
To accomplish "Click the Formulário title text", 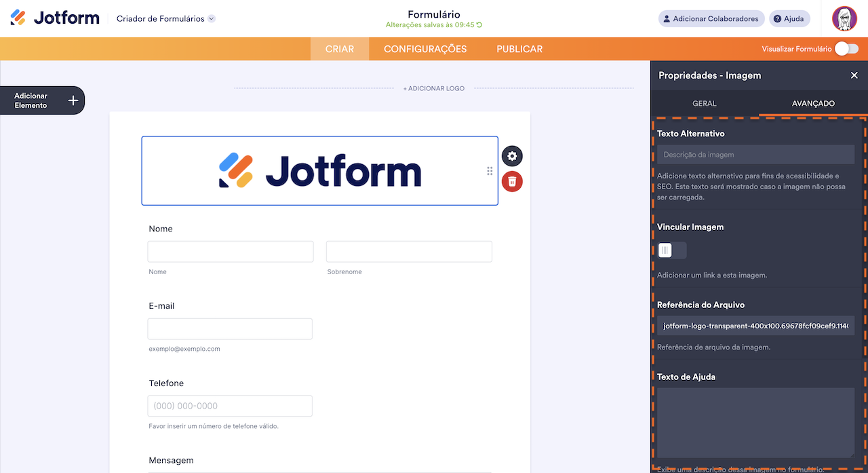I will point(434,14).
